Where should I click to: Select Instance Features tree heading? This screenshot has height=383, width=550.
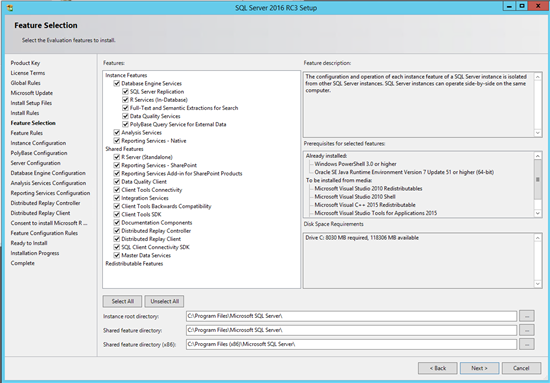tap(126, 75)
